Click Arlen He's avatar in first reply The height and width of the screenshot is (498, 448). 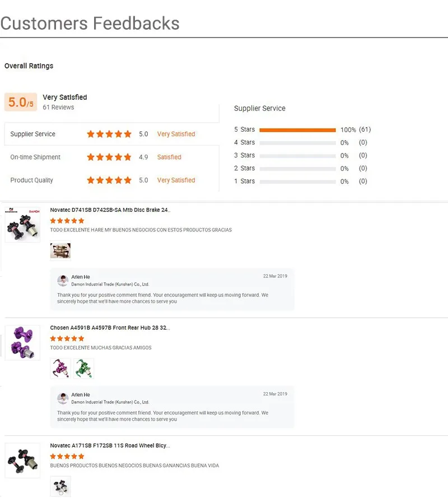[x=63, y=280]
